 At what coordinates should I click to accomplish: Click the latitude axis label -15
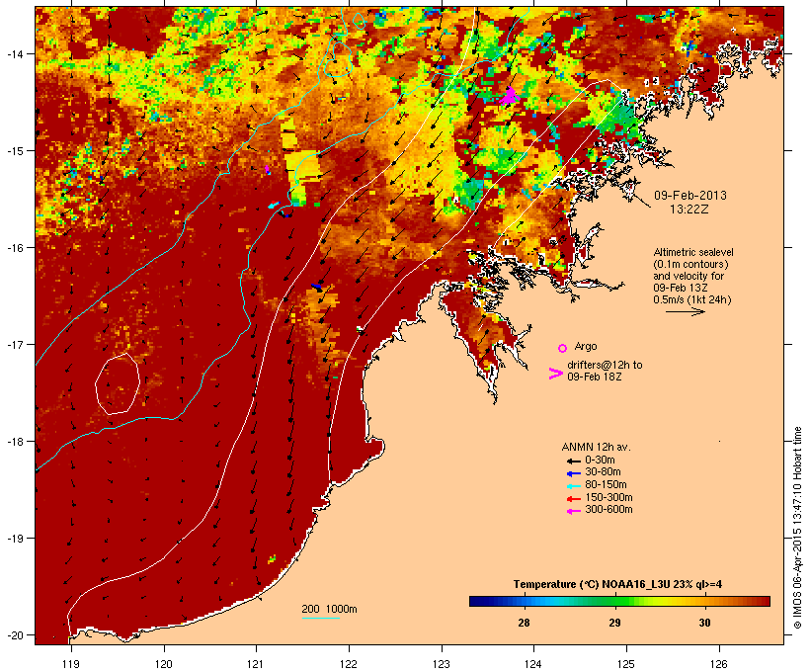pyautogui.click(x=14, y=151)
